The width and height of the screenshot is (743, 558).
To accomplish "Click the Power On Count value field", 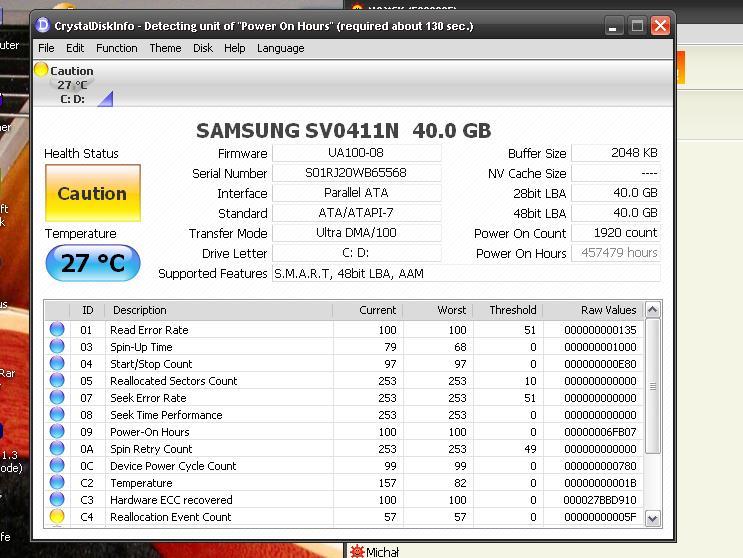I will [616, 233].
